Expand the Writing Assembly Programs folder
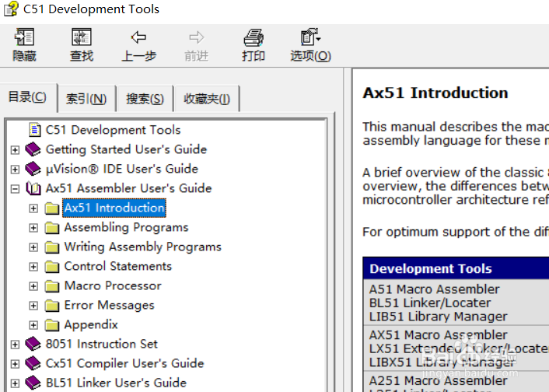Screen dimensions: 549x392 pyautogui.click(x=33, y=247)
